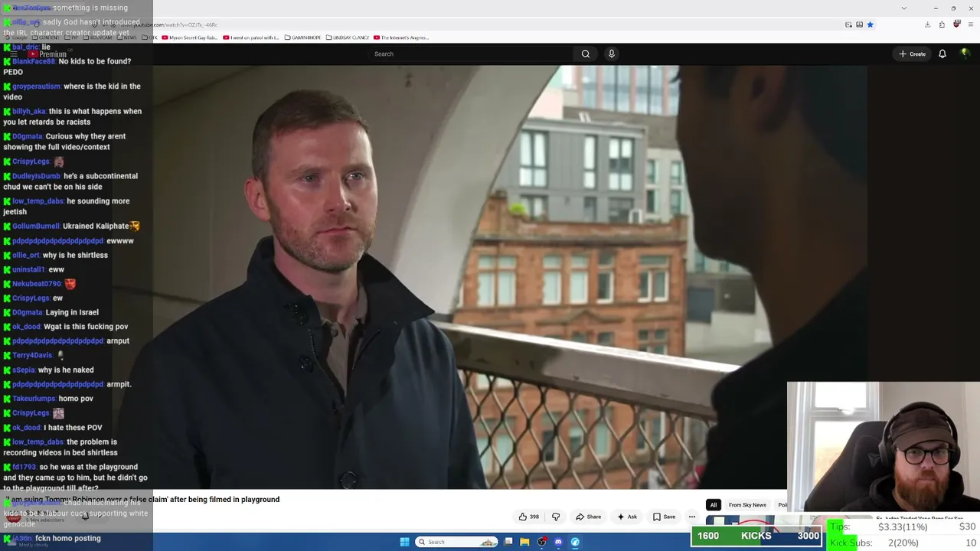Viewport: 980px width, 551px height.
Task: Select the All filter chip
Action: [714, 505]
